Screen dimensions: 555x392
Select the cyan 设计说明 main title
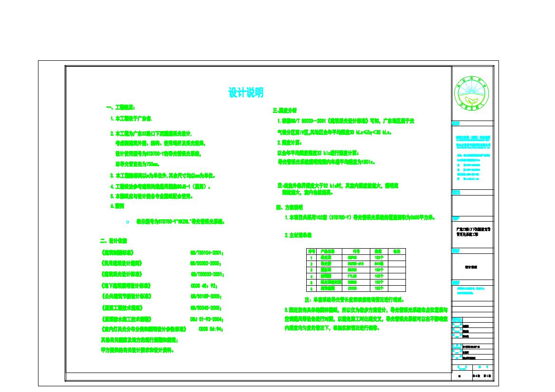point(246,93)
